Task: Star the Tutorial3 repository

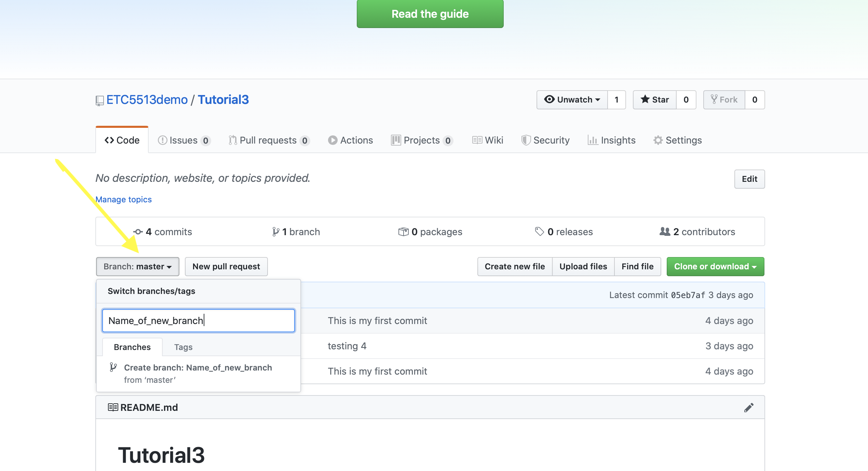Action: (655, 100)
